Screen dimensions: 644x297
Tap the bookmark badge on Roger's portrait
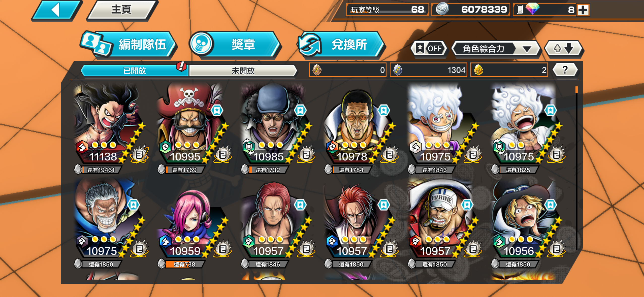217,110
